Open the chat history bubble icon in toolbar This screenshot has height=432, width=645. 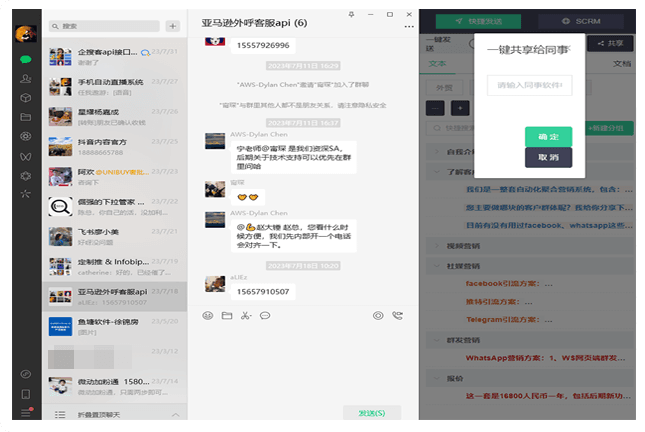click(265, 316)
